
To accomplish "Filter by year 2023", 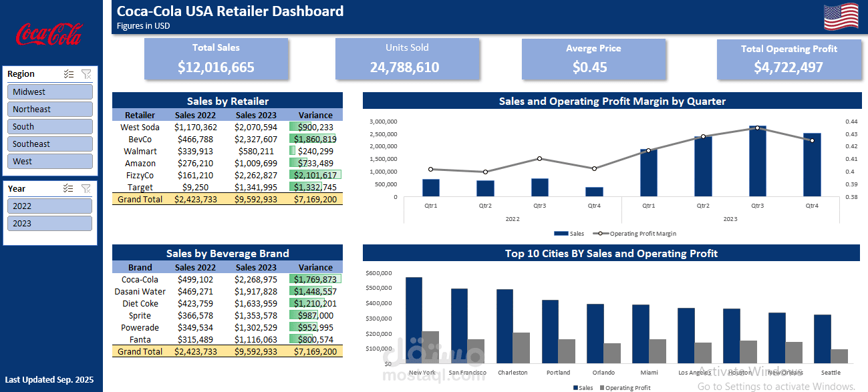I will tap(50, 223).
